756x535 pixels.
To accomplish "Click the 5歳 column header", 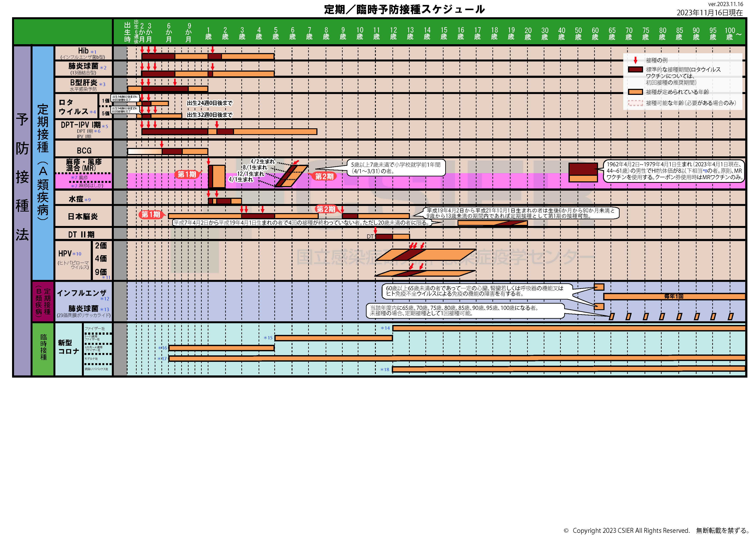I will pyautogui.click(x=276, y=33).
